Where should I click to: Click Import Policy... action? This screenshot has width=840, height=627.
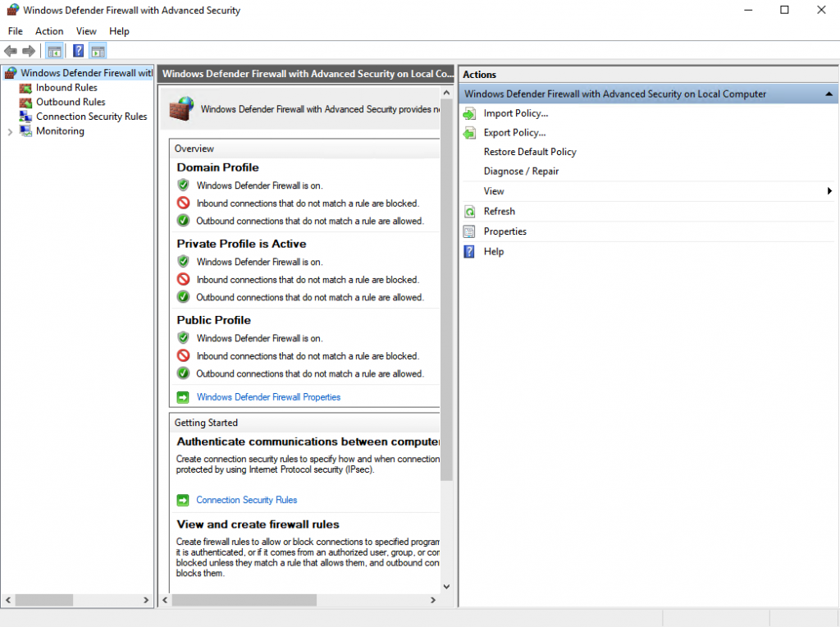(x=516, y=113)
